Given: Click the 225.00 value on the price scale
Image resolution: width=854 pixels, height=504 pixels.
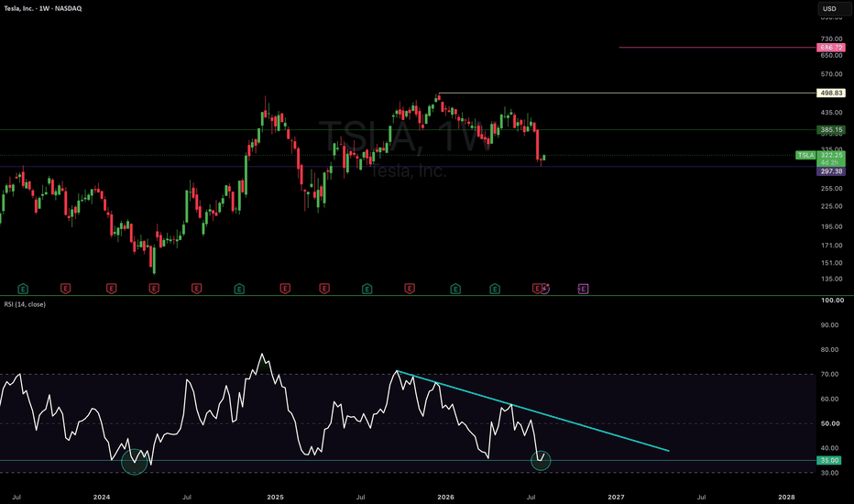Looking at the screenshot, I should [832, 206].
